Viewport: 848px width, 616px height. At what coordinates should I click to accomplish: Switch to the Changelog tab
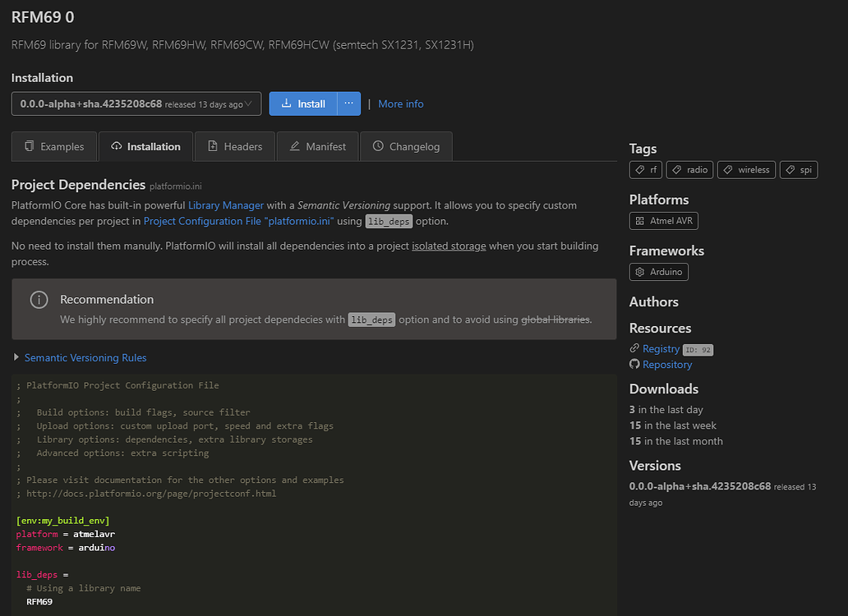406,146
